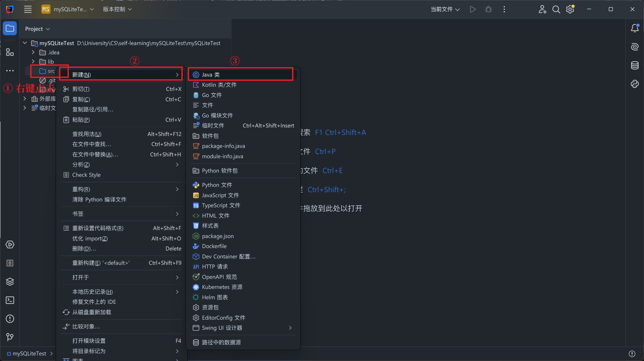Image resolution: width=644 pixels, height=361 pixels.
Task: Open the Git tool window icon
Action: [x=10, y=337]
